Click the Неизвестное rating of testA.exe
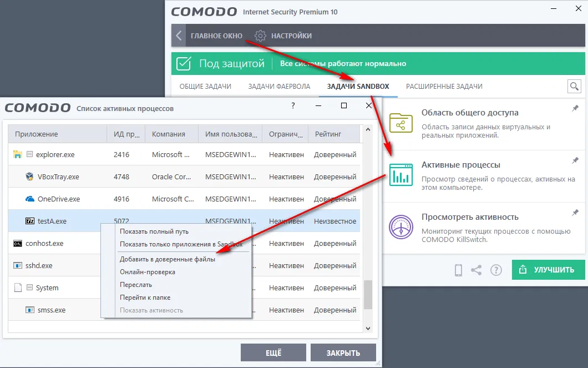Screen dimensions: 588x368 coord(335,221)
